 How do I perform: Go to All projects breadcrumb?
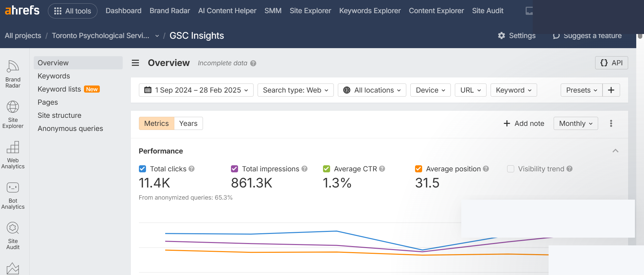coord(23,36)
